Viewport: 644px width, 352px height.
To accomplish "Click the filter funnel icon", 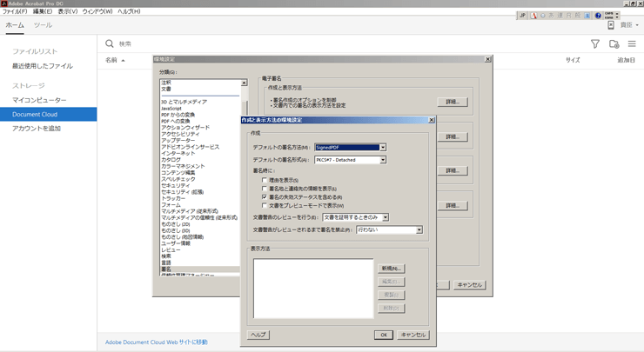I will pos(595,43).
